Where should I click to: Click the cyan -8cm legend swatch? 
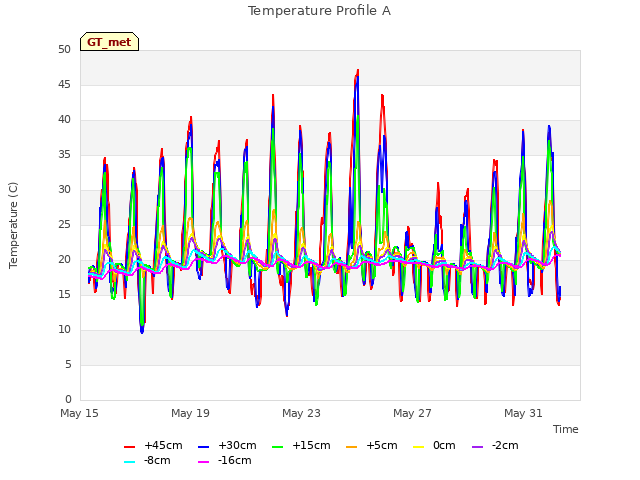129,462
